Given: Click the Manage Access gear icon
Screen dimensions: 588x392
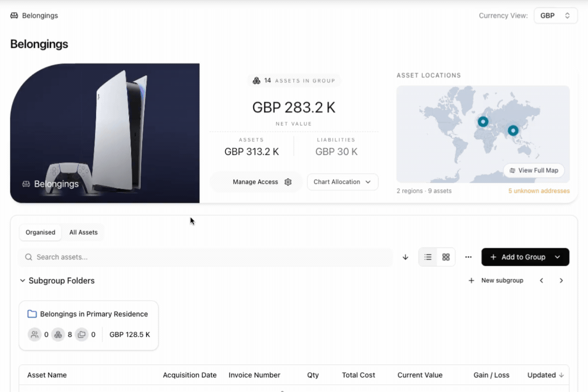Looking at the screenshot, I should pos(288,182).
